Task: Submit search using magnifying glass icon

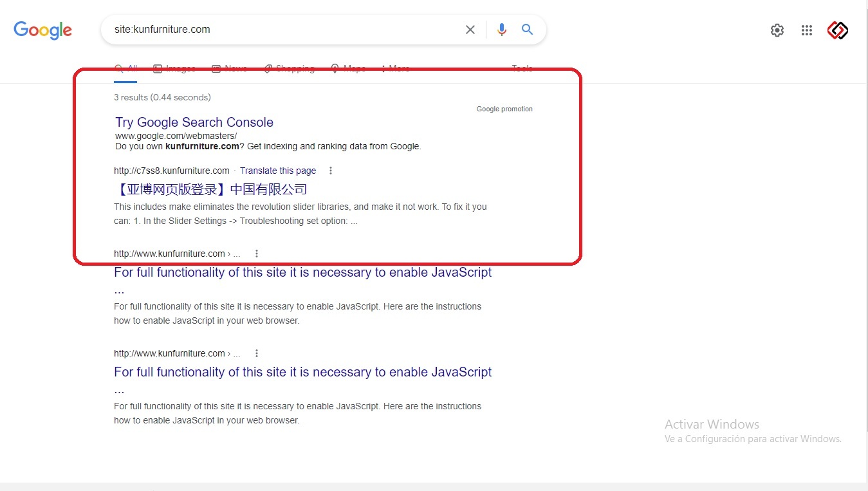Action: 528,30
